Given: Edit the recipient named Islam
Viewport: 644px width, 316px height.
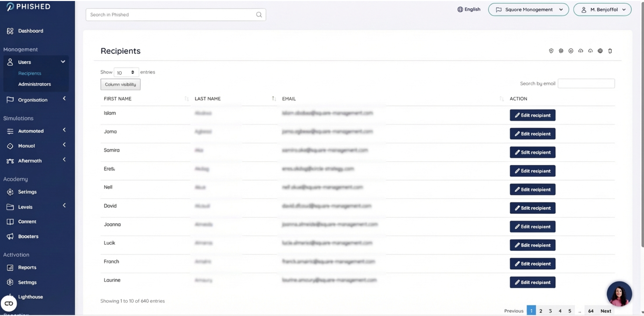Looking at the screenshot, I should pos(532,115).
